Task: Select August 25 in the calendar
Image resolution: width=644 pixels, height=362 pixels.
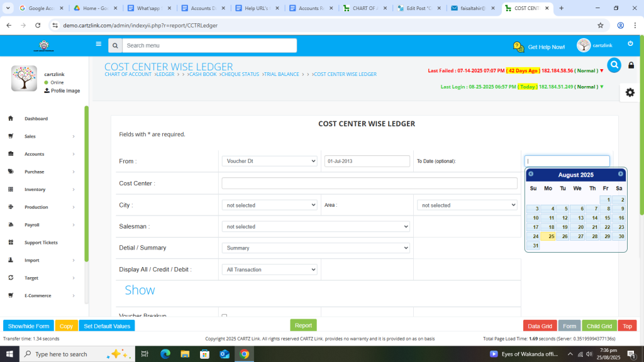Action: coord(548,236)
